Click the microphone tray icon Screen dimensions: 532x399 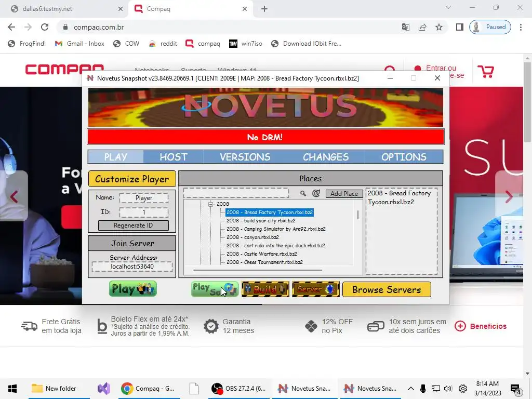(x=423, y=389)
